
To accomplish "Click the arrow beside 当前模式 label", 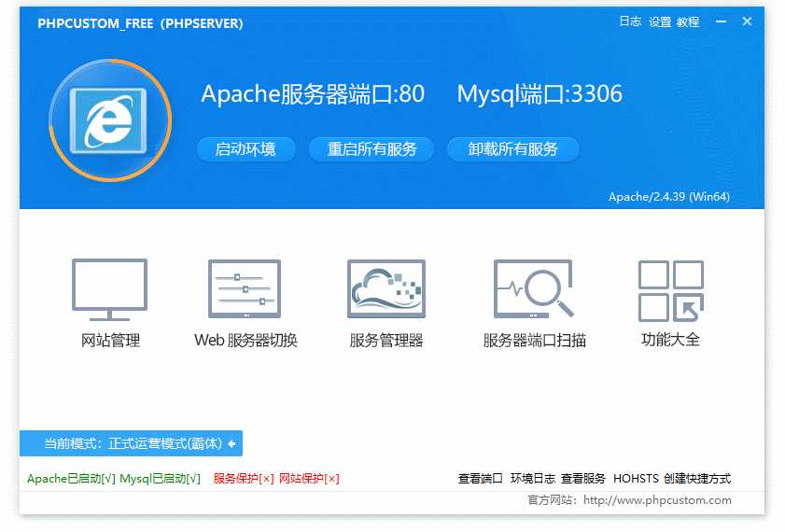I will 231,443.
